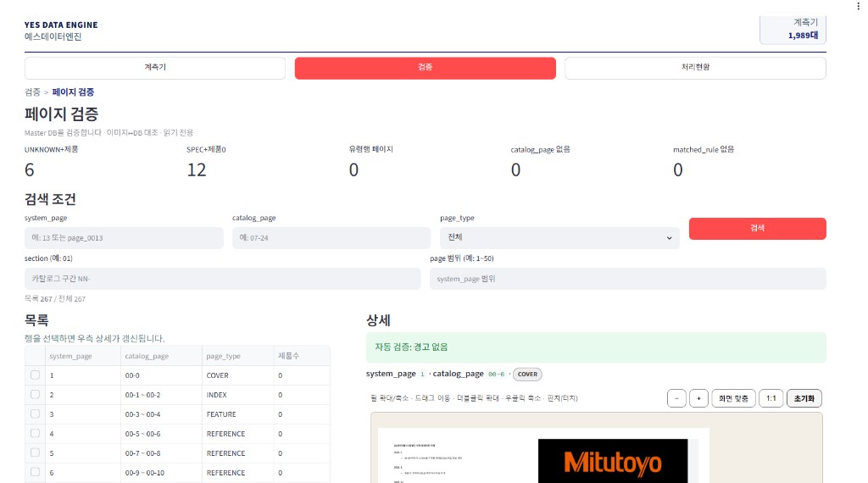Viewport: 868px width, 483px height.
Task: Click the COVER cell in row 1
Action: 238,375
